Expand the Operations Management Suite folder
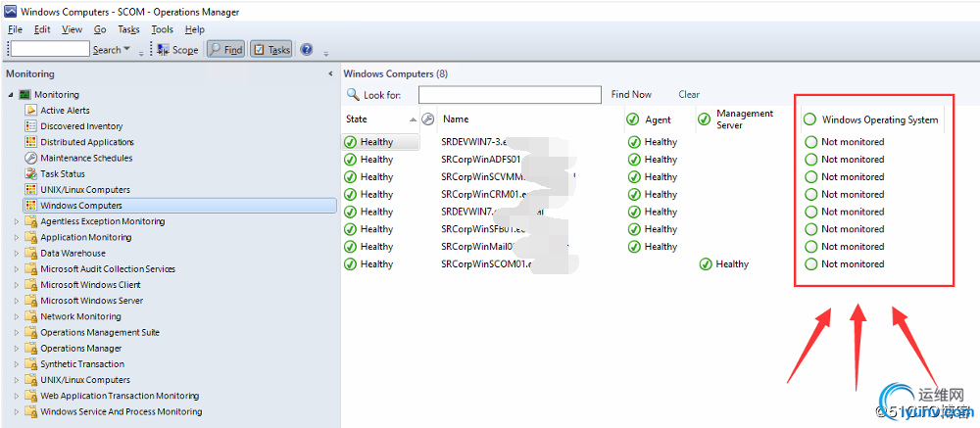 17,332
